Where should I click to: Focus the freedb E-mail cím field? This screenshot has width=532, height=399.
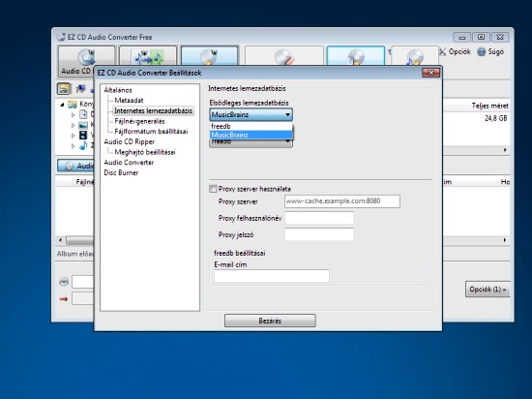click(272, 276)
